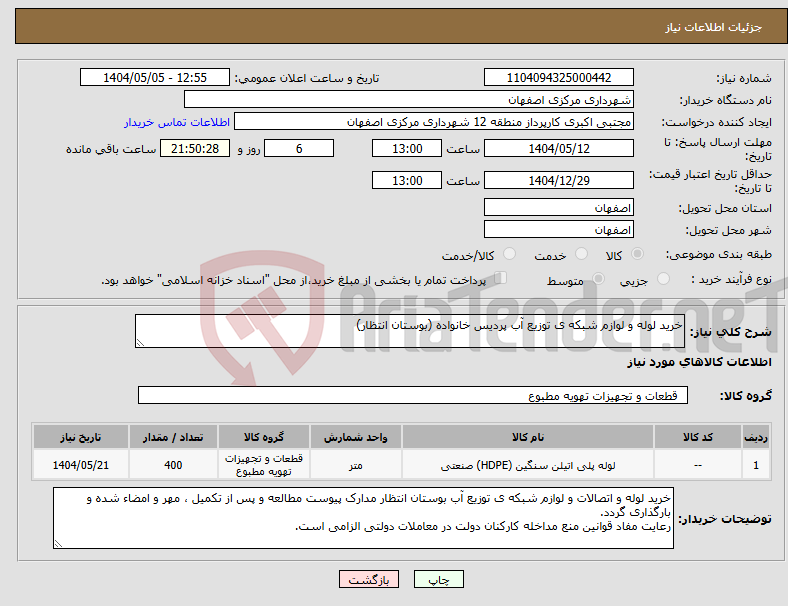
Task: Click the row number cell 1
Action: [x=755, y=465]
